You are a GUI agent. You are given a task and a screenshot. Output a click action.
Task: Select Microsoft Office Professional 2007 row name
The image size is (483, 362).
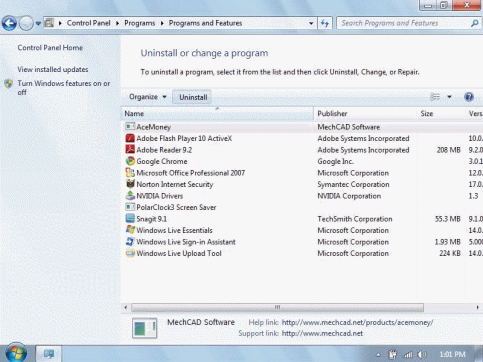point(191,173)
